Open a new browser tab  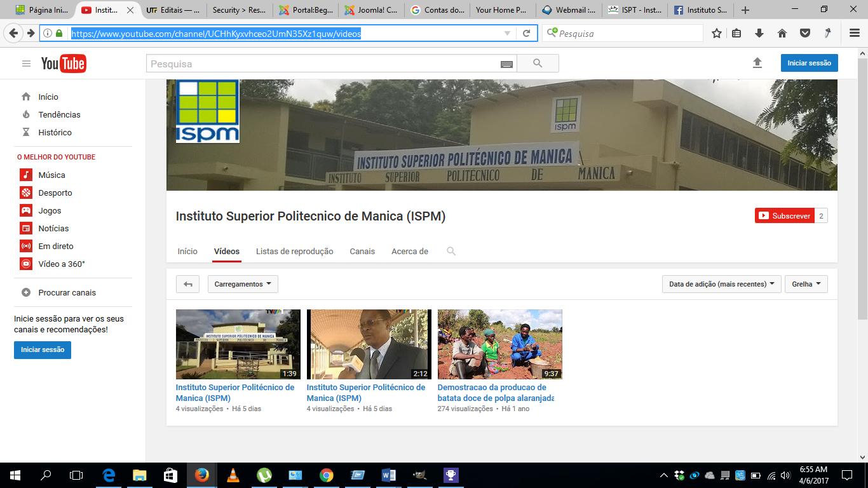(x=745, y=10)
